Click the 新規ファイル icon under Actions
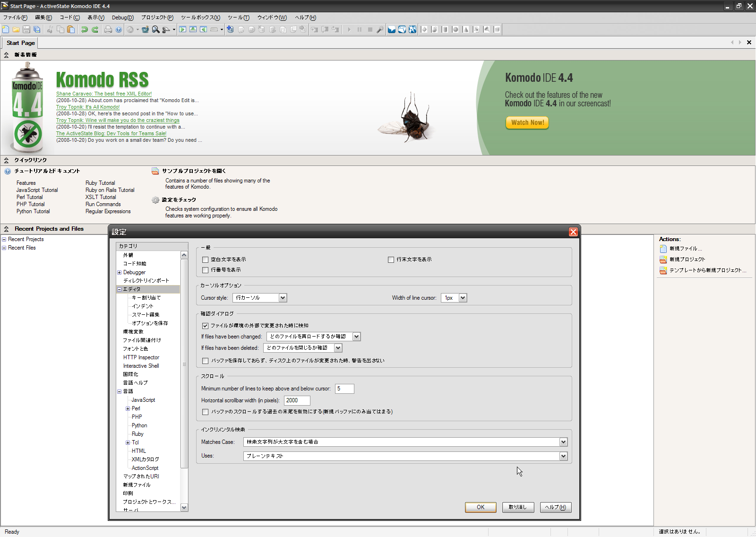Screen dimensions: 756x537 tap(663, 249)
